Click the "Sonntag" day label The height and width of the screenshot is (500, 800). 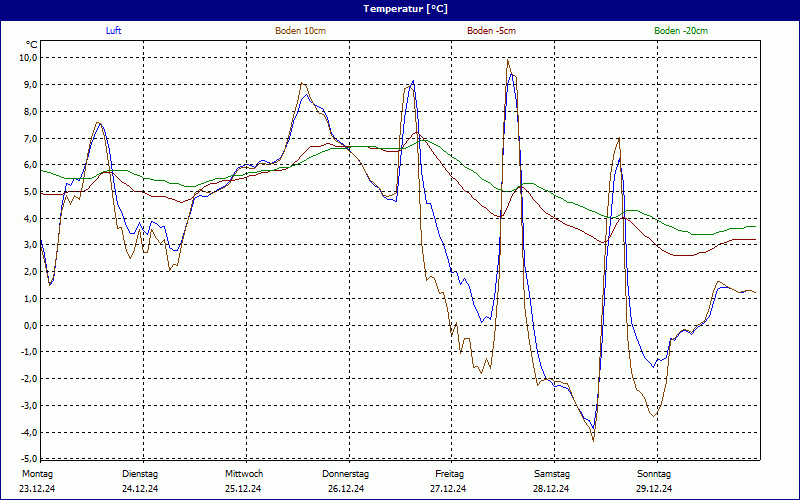(654, 473)
